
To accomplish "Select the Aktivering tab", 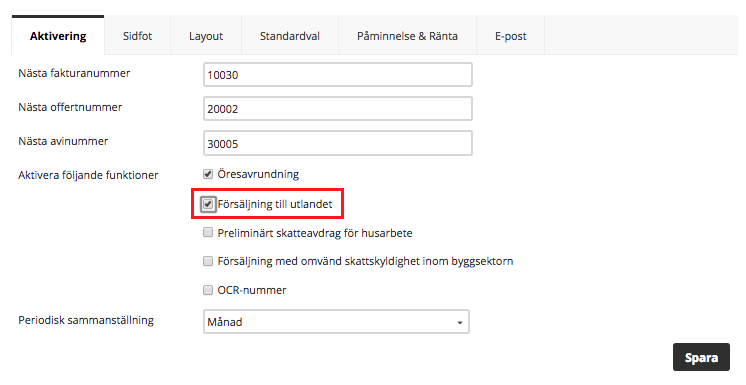I will coord(58,36).
